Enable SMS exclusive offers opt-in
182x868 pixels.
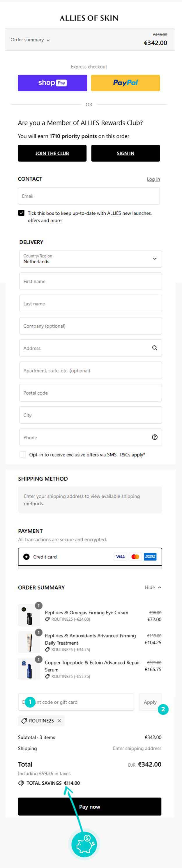pos(23,455)
